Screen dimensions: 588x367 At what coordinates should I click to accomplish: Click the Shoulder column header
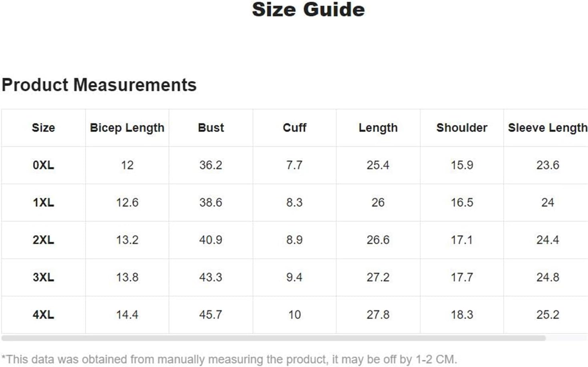click(x=462, y=128)
